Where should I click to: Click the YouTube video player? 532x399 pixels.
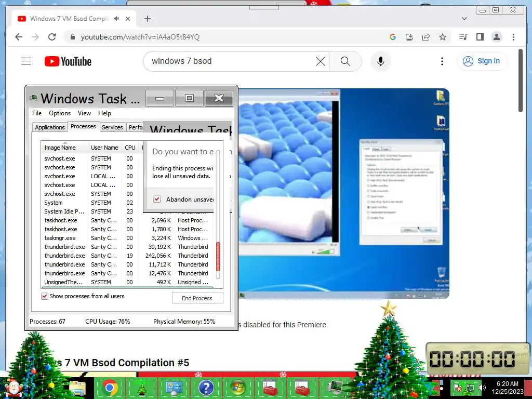pyautogui.click(x=344, y=193)
